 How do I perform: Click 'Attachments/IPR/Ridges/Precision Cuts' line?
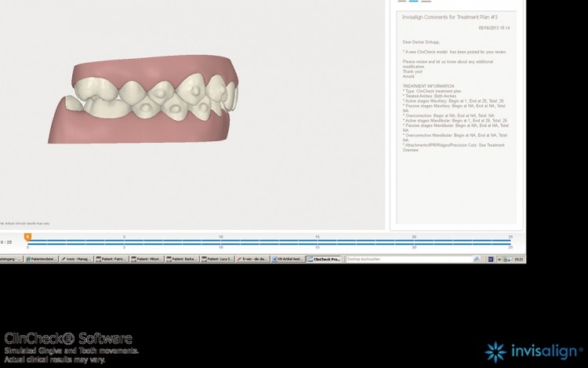(454, 148)
